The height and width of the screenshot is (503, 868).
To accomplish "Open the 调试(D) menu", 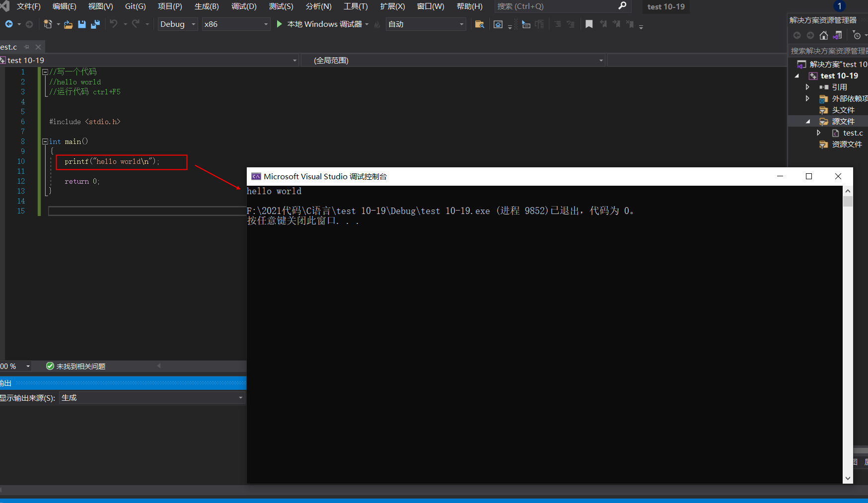I will [x=244, y=6].
